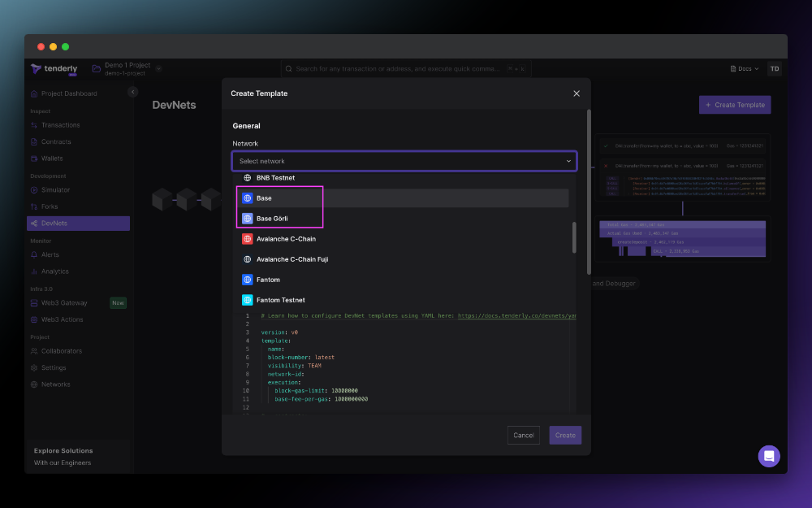The image size is (812, 508).
Task: Open the Demo 1 Project folder icon
Action: pyautogui.click(x=97, y=68)
